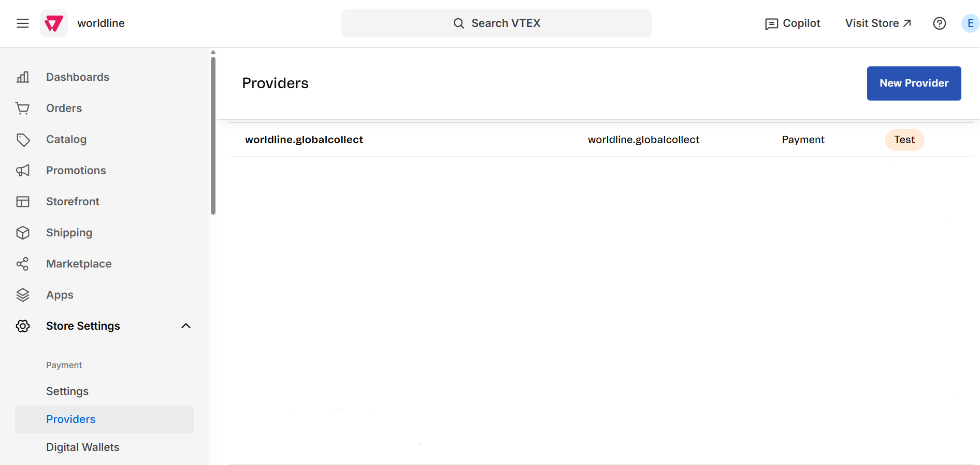The image size is (980, 465).
Task: Select the Orders cart icon
Action: click(23, 108)
